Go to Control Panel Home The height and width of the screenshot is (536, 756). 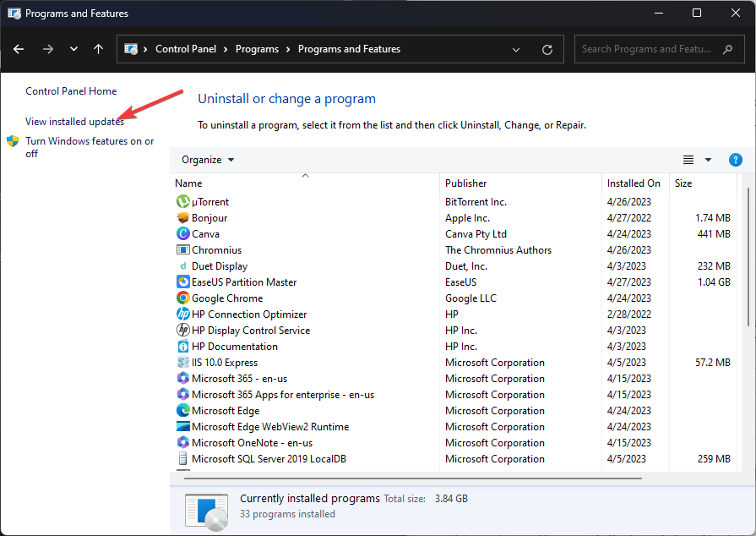pyautogui.click(x=71, y=91)
